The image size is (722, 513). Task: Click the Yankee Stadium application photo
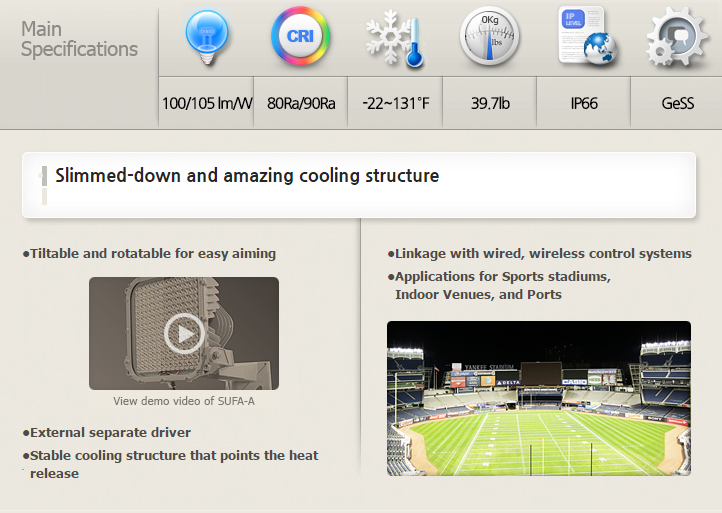539,398
